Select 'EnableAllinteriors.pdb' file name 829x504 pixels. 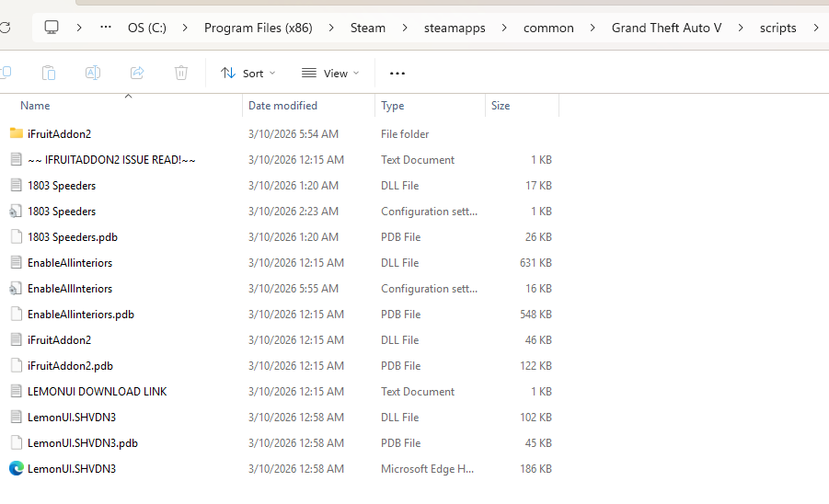pyautogui.click(x=81, y=315)
